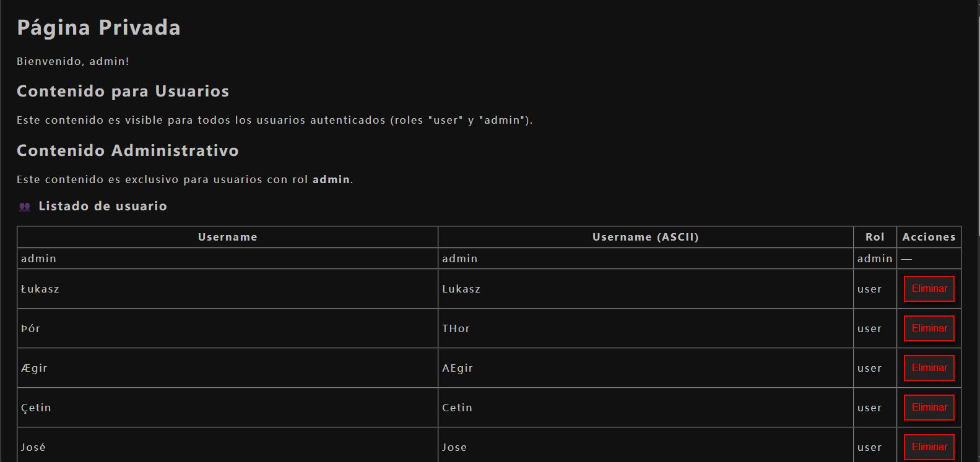
Task: Click the dash in admin's Acciones cell
Action: point(906,259)
